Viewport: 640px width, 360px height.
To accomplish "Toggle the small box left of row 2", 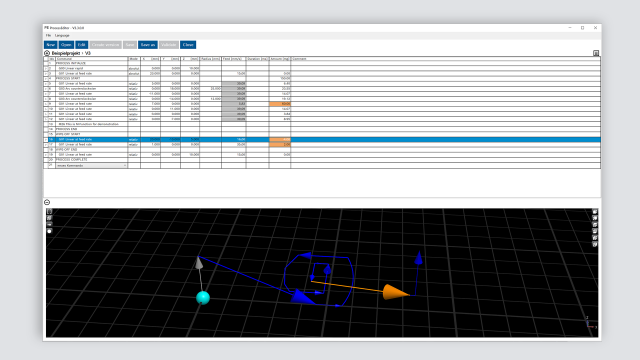I will 46,69.
